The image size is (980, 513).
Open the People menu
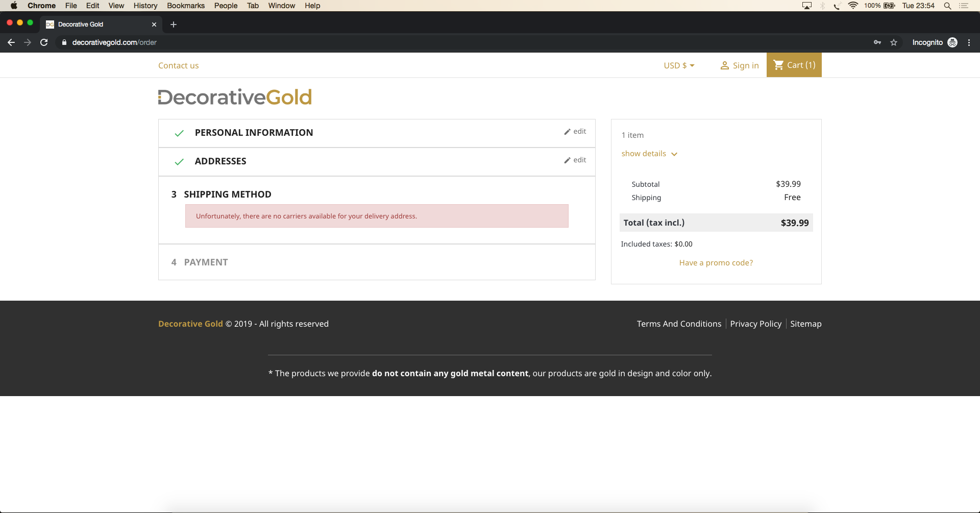pyautogui.click(x=226, y=6)
